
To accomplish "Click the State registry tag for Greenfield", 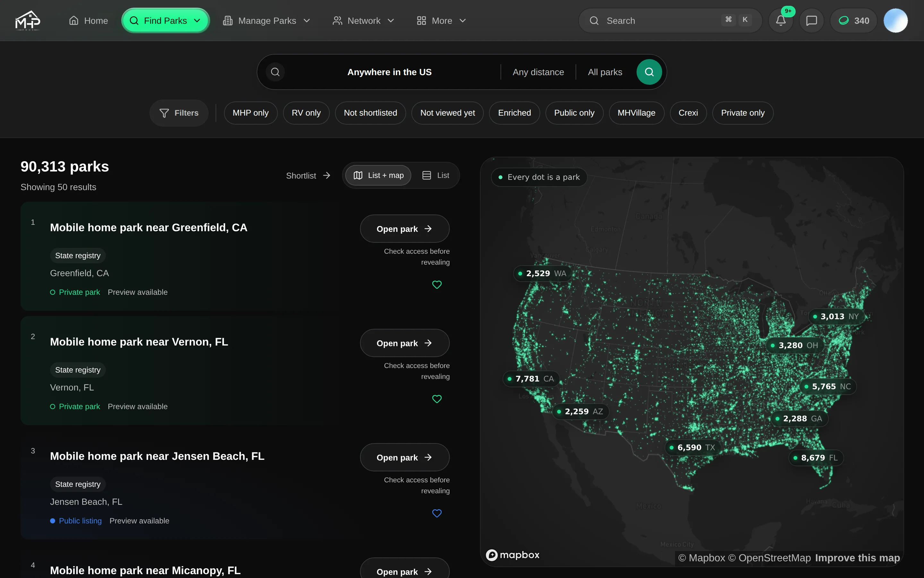I will pyautogui.click(x=78, y=255).
